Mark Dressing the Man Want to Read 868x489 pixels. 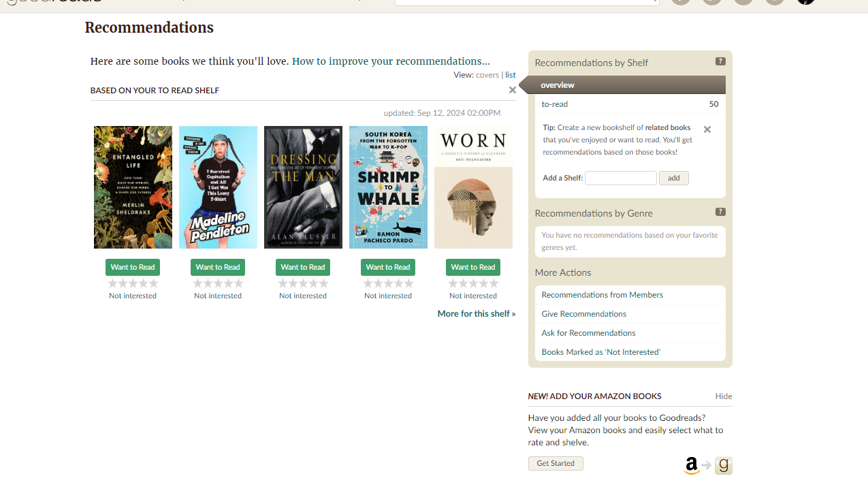click(303, 267)
